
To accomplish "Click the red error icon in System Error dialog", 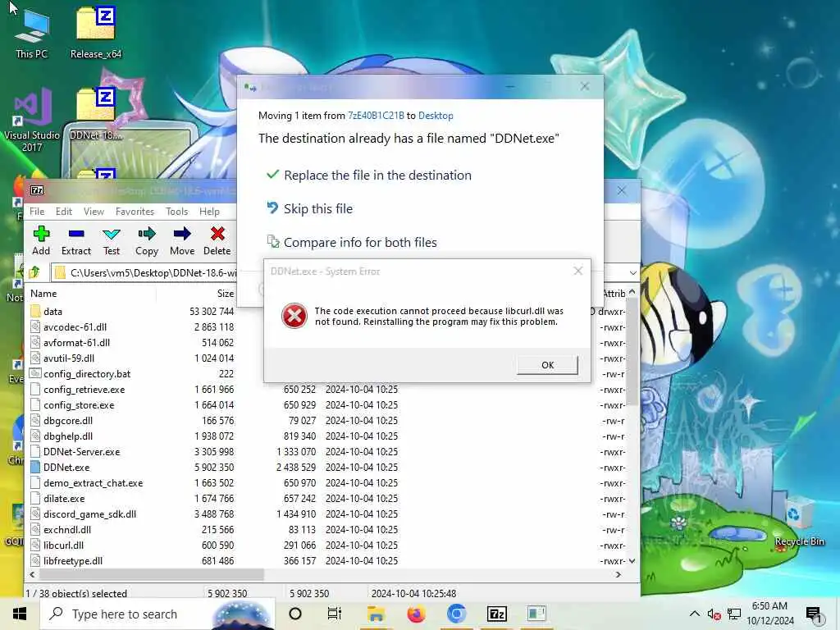I will pos(294,316).
